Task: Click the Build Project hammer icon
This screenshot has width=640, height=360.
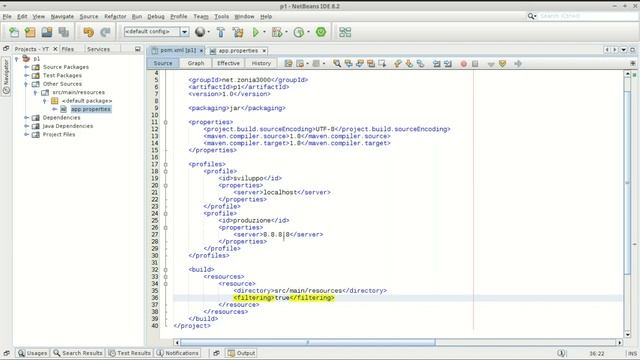Action: click(221, 32)
